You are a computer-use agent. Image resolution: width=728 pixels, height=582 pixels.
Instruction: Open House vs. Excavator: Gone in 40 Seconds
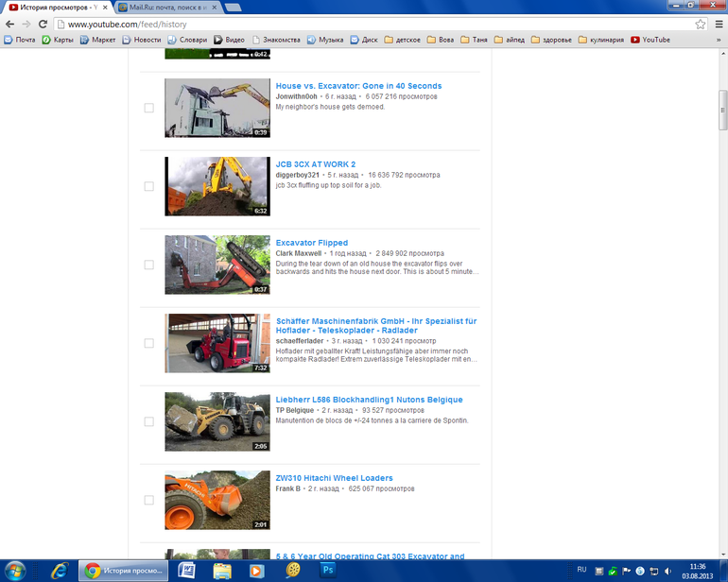point(359,86)
